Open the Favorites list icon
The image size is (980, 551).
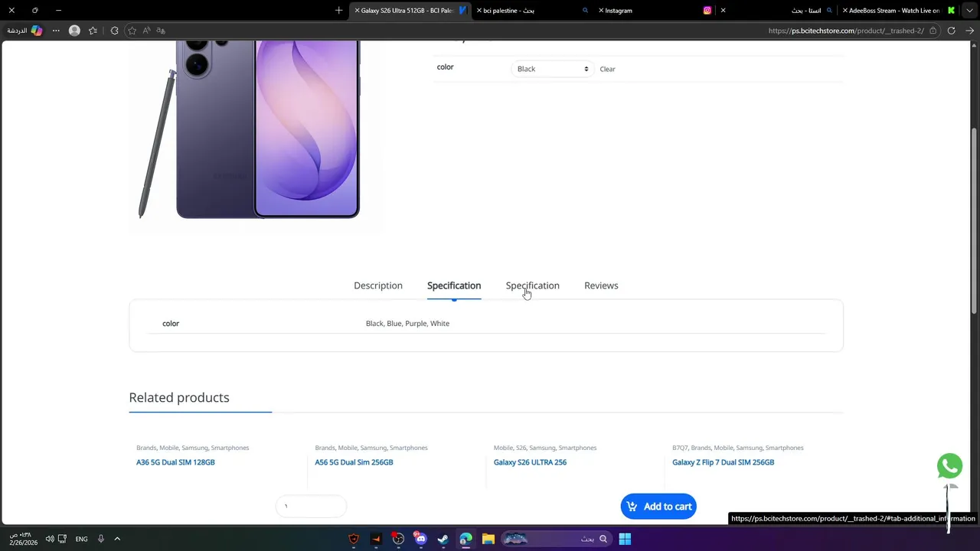tap(93, 31)
